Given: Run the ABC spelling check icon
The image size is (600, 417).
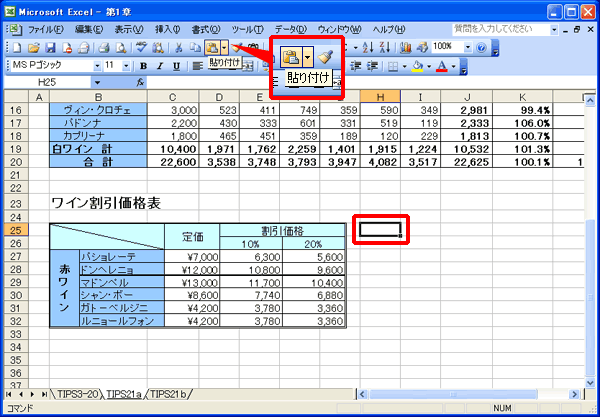Looking at the screenshot, I should 141,47.
